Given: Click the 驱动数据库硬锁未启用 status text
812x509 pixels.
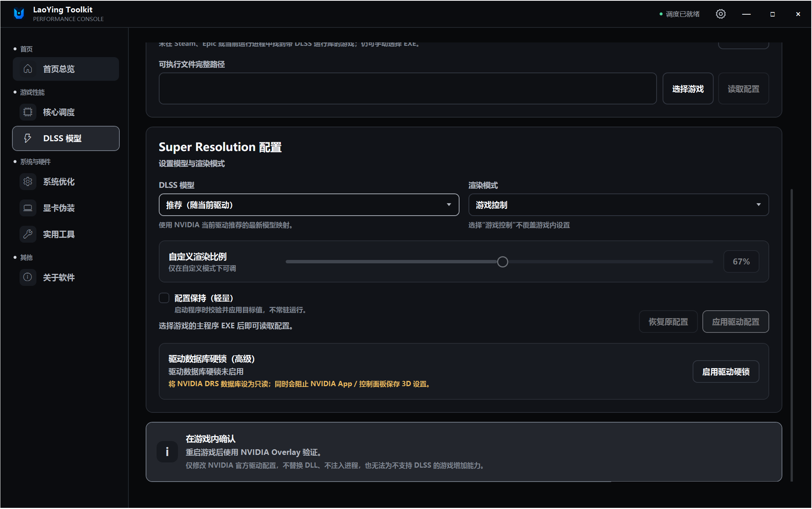Looking at the screenshot, I should [x=206, y=372].
